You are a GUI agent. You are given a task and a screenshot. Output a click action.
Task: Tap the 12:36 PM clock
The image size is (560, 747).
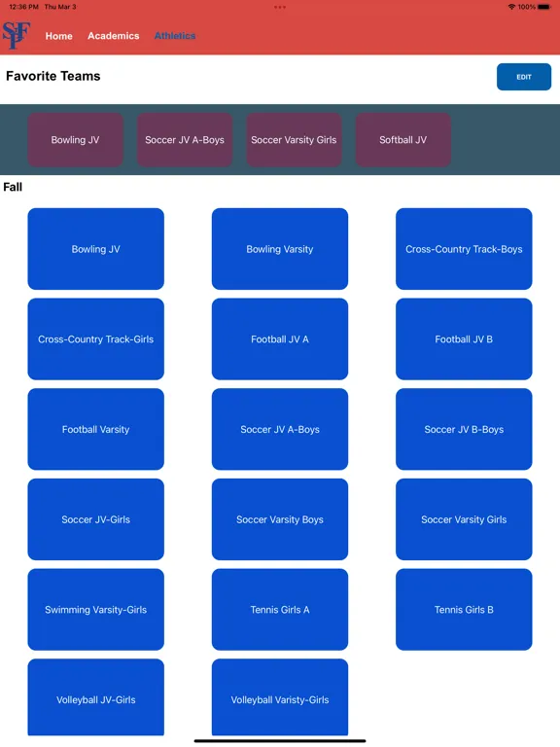click(x=23, y=7)
